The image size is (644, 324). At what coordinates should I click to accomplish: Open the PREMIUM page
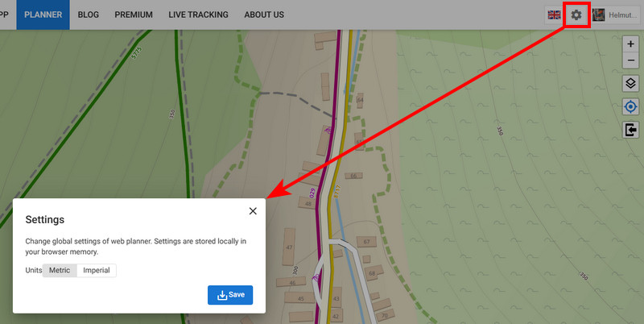(134, 15)
